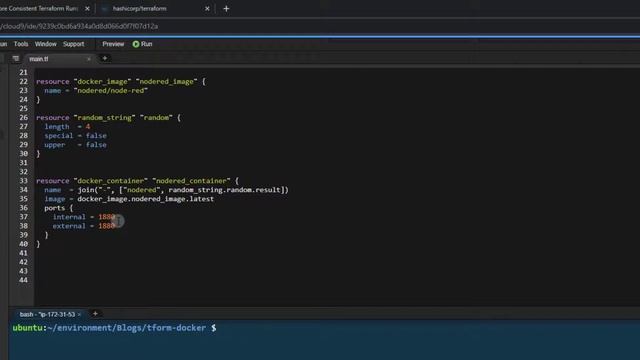Click "nodered/node-red" image name string
This screenshot has height=360, width=640.
coord(111,91)
